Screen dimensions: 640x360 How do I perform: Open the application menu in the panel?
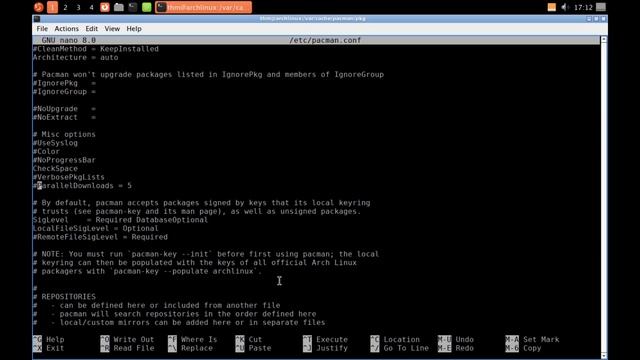click(x=38, y=7)
